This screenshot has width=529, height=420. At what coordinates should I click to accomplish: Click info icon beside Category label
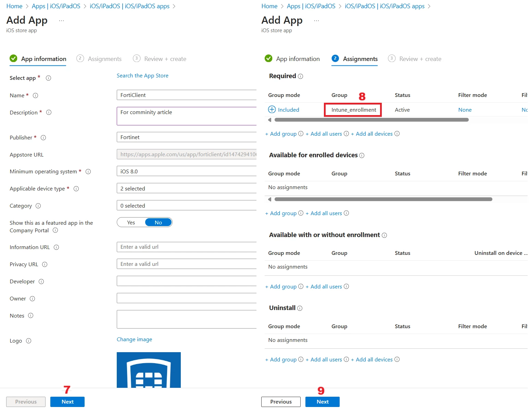[38, 206]
